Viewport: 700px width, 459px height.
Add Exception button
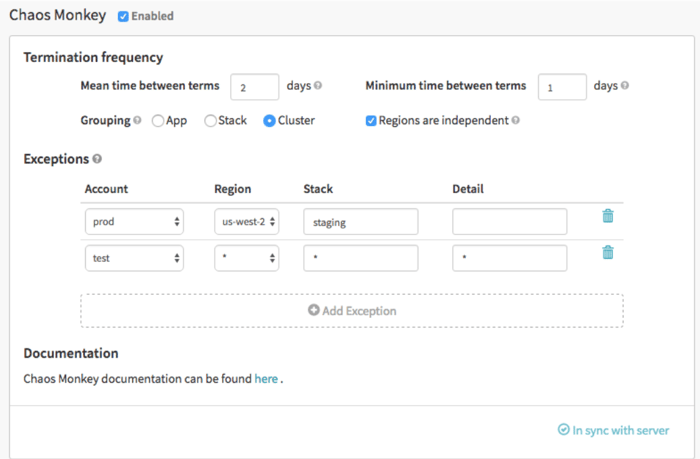(x=352, y=311)
